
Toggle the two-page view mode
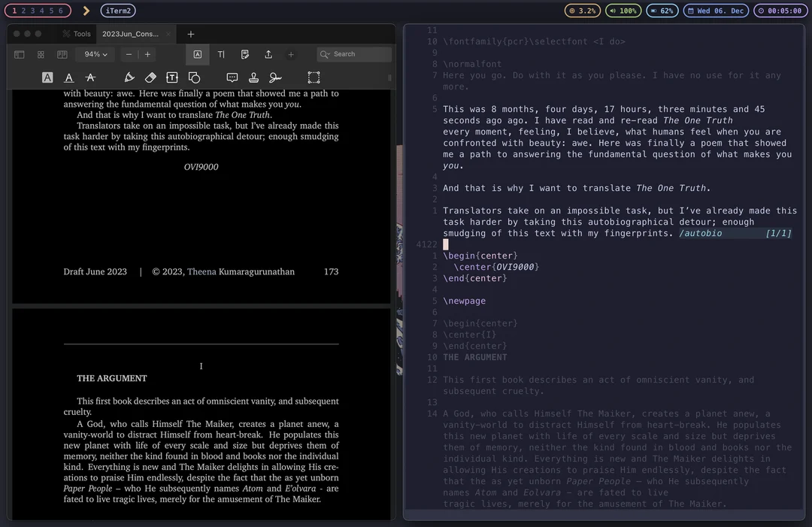click(x=62, y=54)
